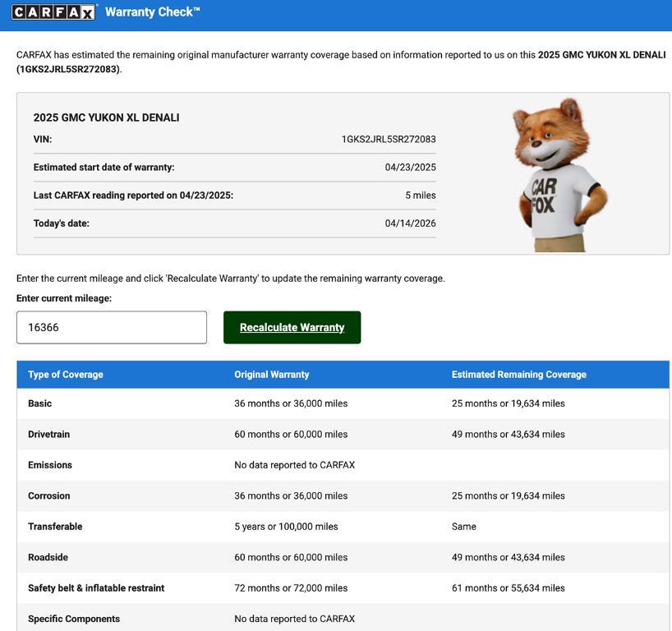Click the Emissions coverage row label

point(50,465)
